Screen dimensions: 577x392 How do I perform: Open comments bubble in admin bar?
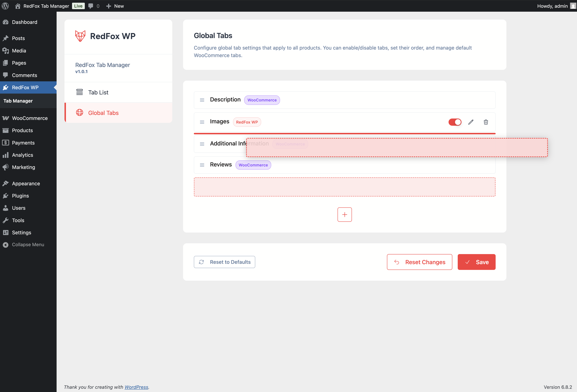91,6
